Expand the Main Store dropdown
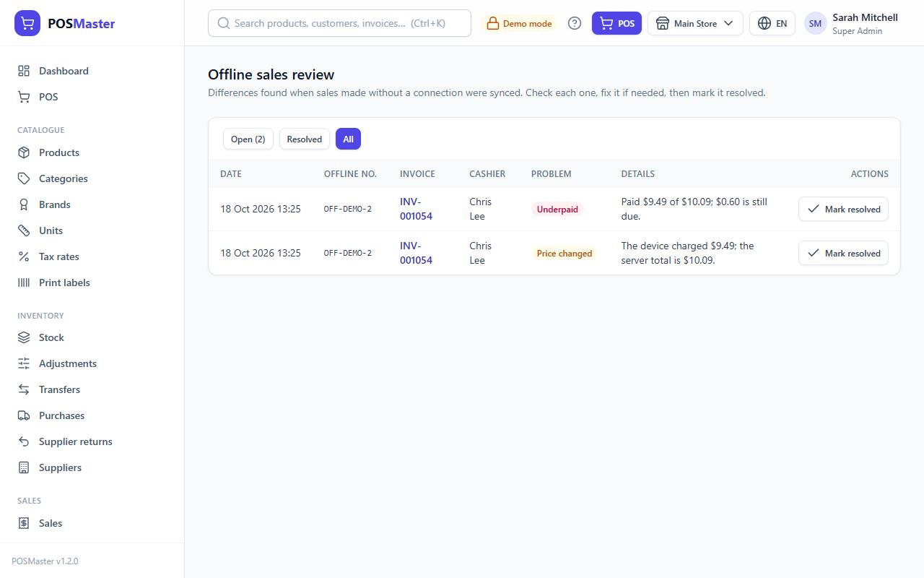The height and width of the screenshot is (578, 924). pos(695,23)
